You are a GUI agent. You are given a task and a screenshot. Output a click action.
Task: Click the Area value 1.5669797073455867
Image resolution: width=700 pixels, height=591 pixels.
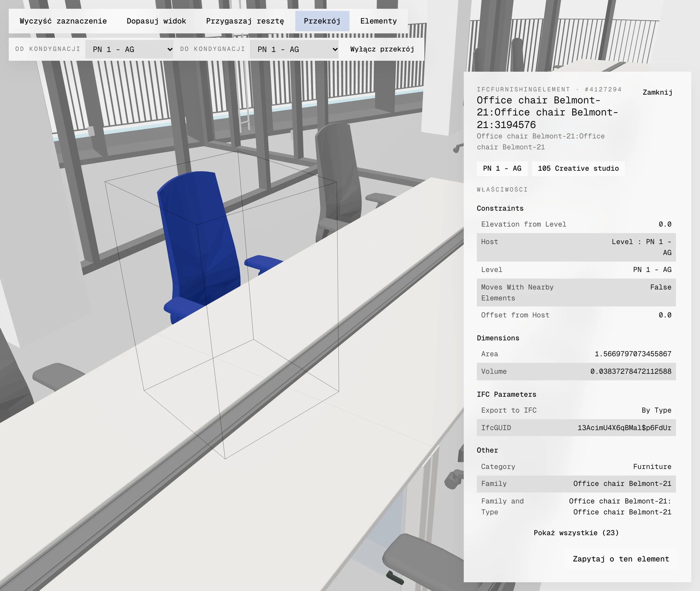(633, 354)
